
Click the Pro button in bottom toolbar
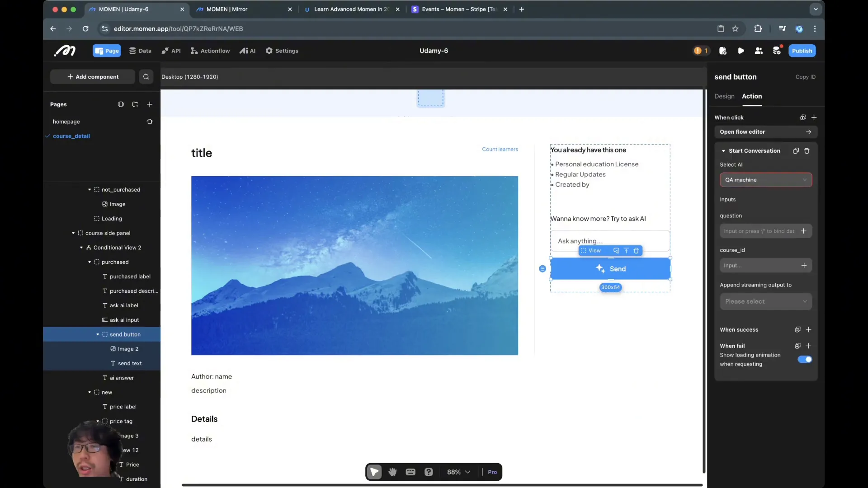tap(492, 472)
